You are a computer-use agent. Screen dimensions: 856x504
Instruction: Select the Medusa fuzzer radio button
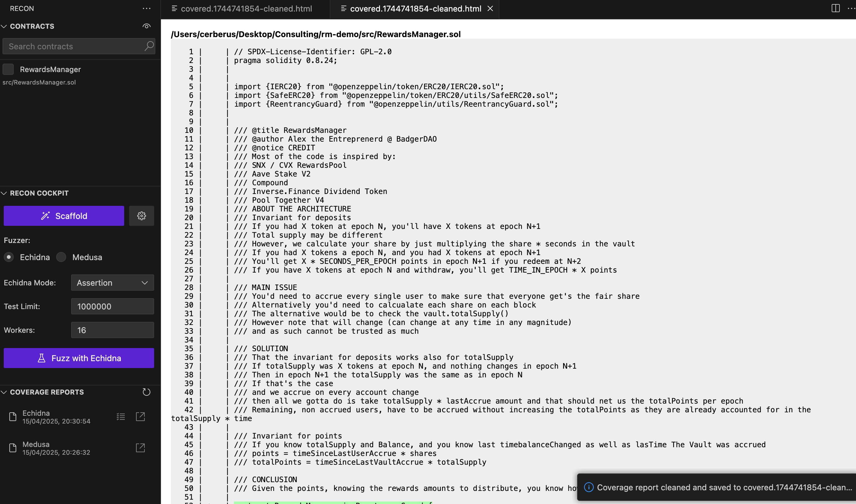[x=61, y=257]
